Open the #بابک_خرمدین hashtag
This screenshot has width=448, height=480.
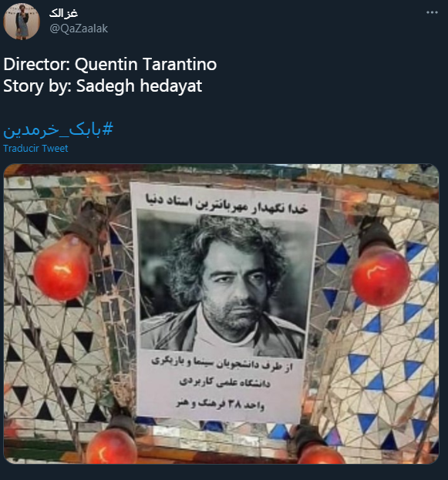59,129
